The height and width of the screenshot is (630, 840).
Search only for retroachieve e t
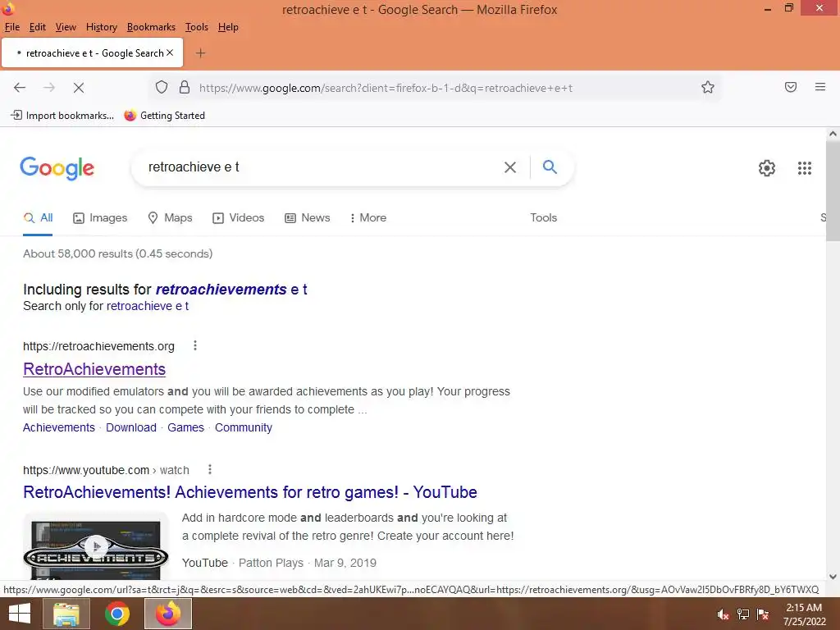148,306
